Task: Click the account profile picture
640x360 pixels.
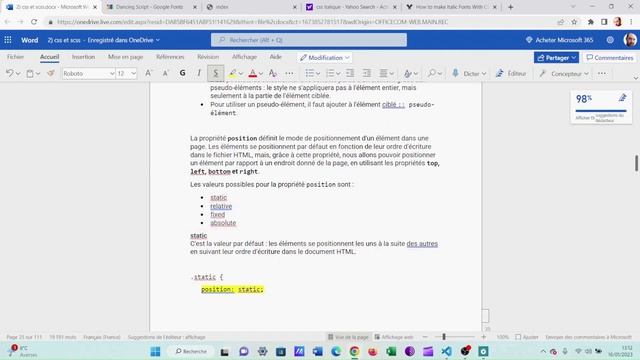Action: [x=630, y=40]
